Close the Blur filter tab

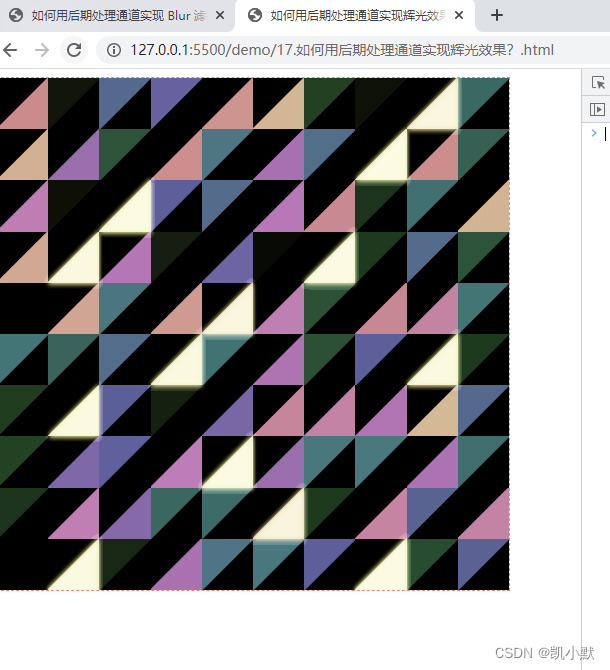pos(220,15)
